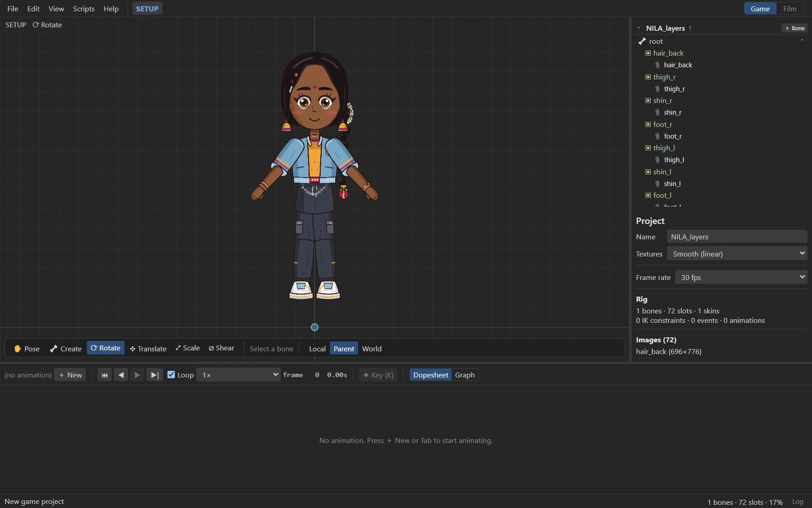Open the Edit menu
812x508 pixels.
click(x=33, y=9)
